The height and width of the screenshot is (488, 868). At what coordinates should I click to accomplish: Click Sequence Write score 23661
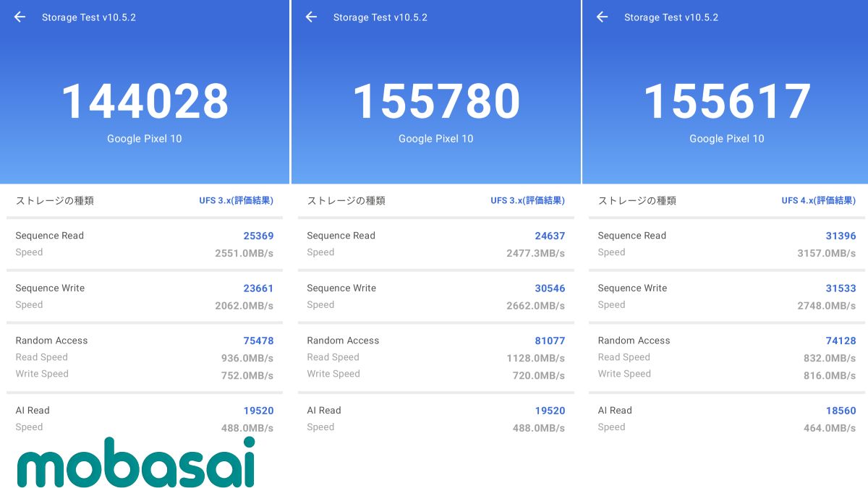258,288
